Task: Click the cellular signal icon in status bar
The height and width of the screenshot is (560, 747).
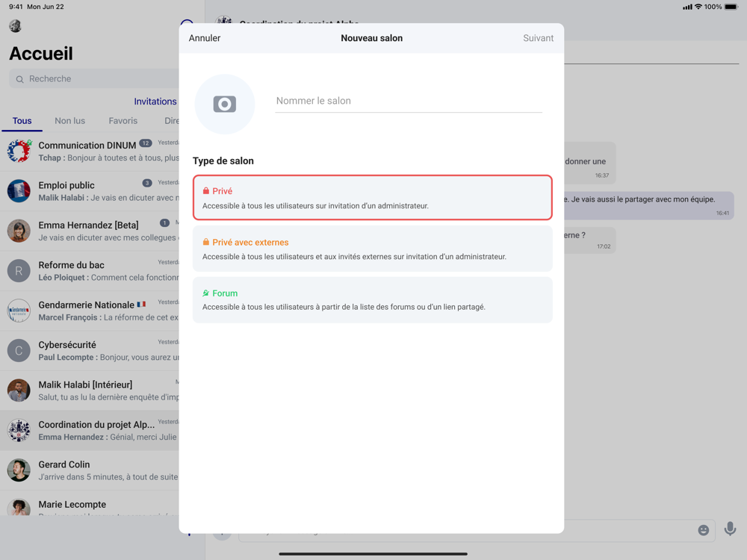Action: coord(687,7)
